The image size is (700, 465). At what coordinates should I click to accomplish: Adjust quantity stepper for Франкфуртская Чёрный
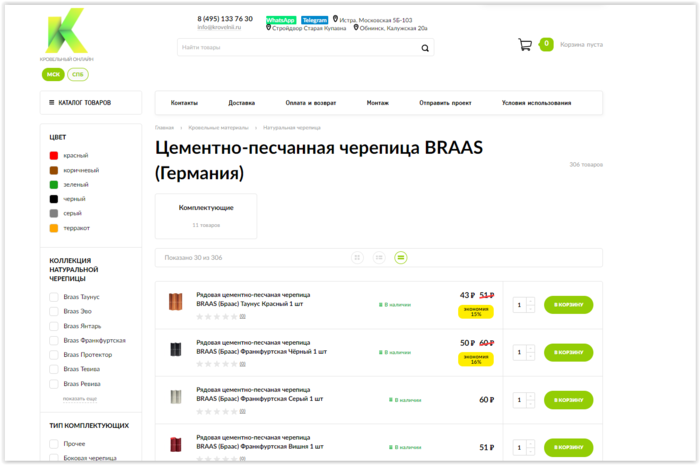(x=524, y=353)
